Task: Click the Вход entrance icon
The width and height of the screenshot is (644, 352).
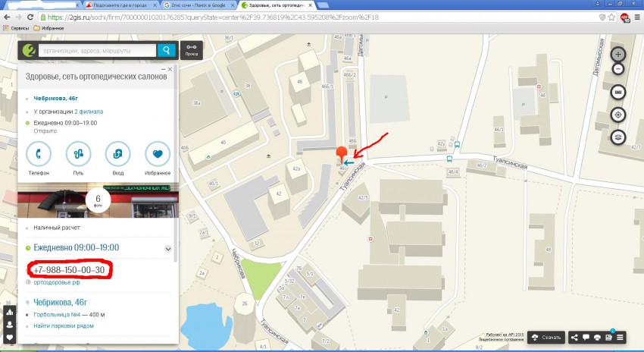Action: [x=118, y=154]
